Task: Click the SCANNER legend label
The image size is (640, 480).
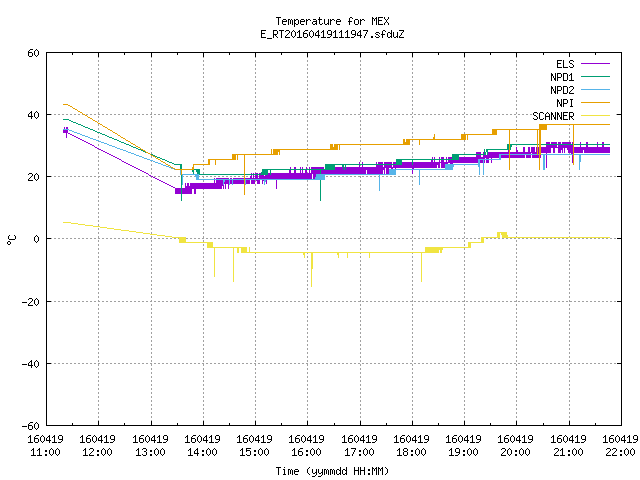Action: (553, 116)
